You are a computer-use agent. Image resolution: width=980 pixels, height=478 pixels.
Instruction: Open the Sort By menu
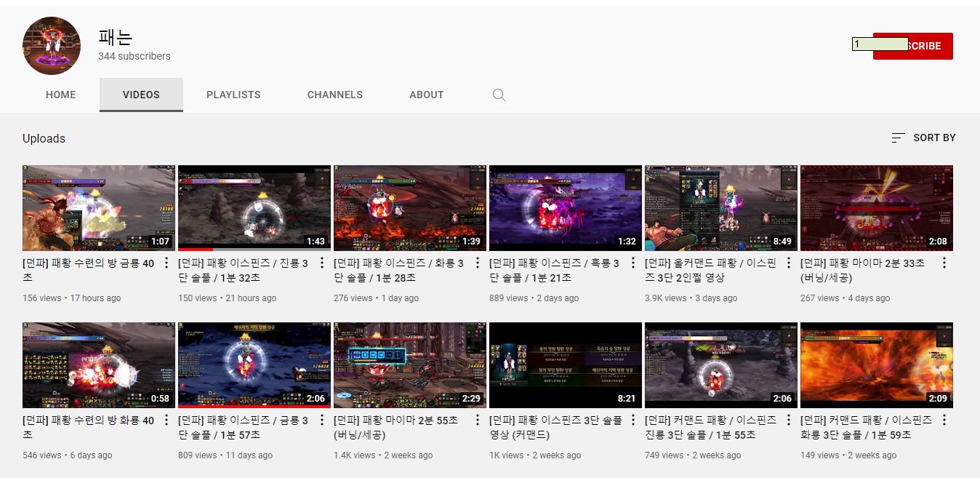pyautogui.click(x=923, y=138)
